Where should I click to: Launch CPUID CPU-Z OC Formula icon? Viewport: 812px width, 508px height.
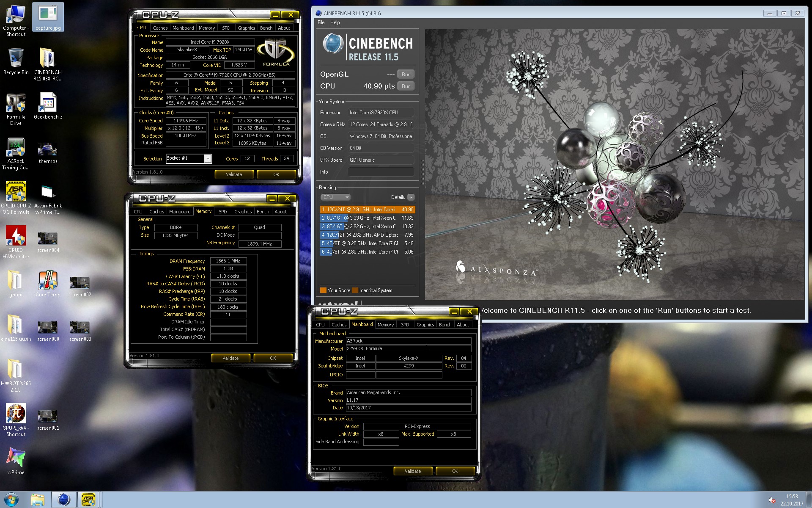click(x=16, y=198)
